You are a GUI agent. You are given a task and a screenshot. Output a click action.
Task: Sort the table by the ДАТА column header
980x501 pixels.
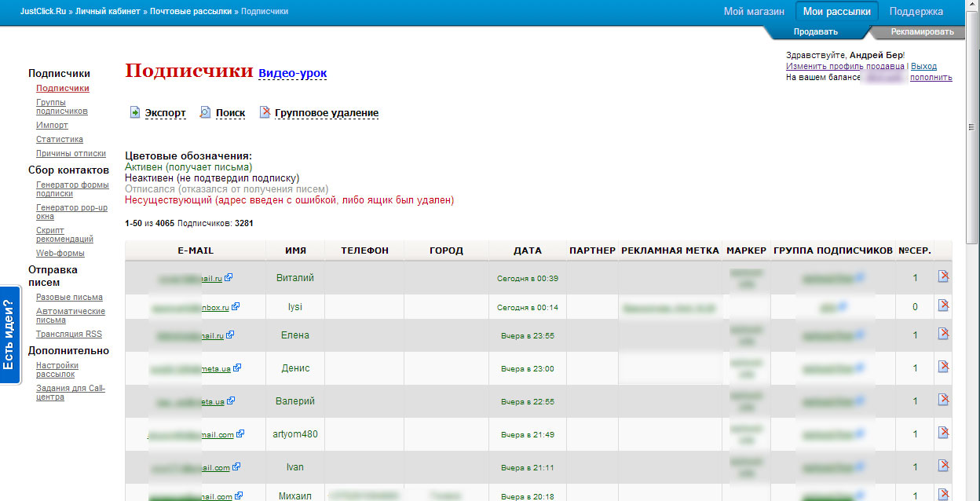pyautogui.click(x=527, y=251)
